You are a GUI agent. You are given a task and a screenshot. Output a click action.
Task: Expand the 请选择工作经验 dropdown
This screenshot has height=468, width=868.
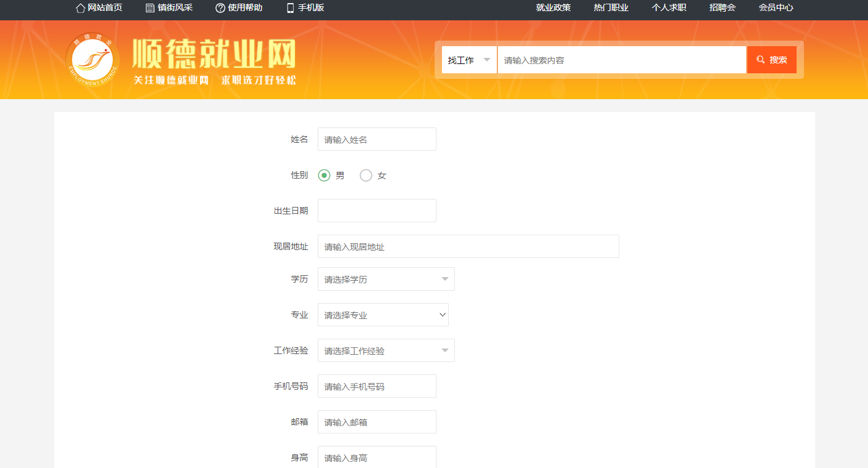click(386, 350)
